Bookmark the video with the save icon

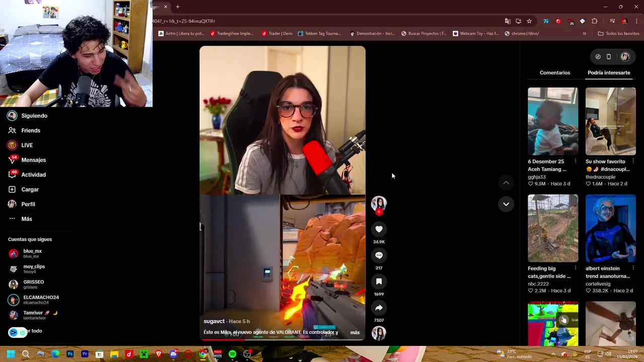379,282
